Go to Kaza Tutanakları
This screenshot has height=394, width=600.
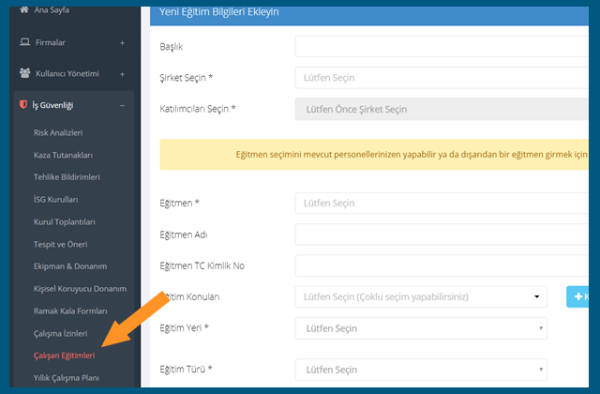tap(63, 155)
